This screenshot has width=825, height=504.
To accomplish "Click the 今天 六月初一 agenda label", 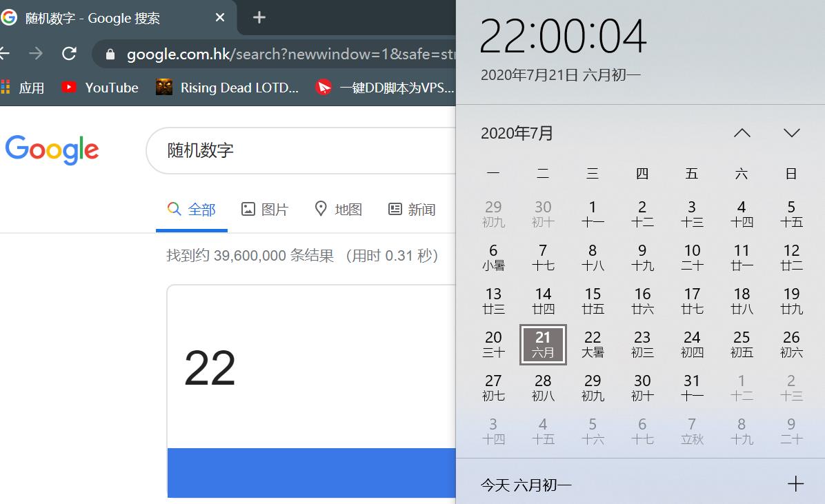I will tap(526, 485).
